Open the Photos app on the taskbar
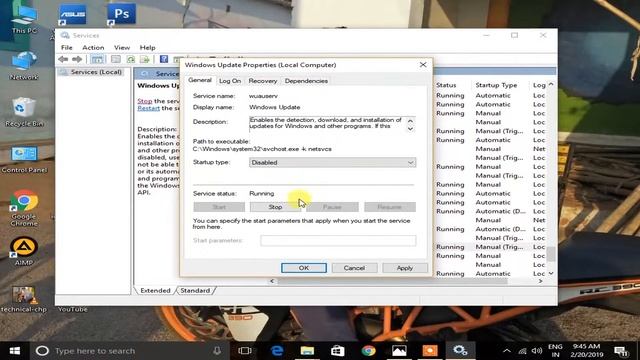Screen dimensions: 640x360 (399, 351)
